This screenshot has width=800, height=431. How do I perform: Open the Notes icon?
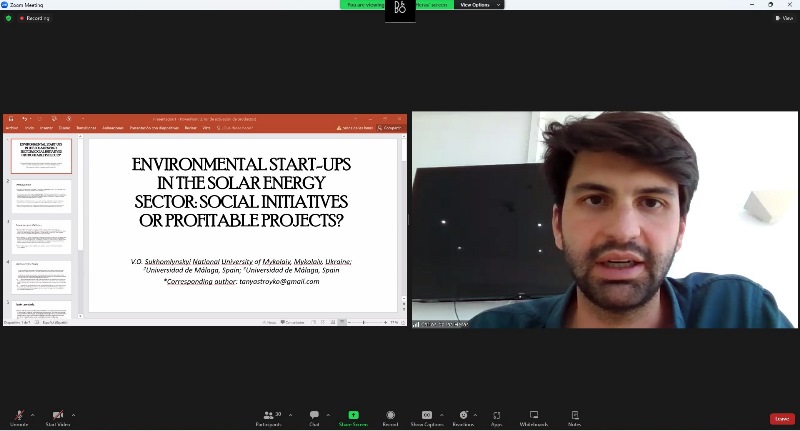click(x=575, y=416)
